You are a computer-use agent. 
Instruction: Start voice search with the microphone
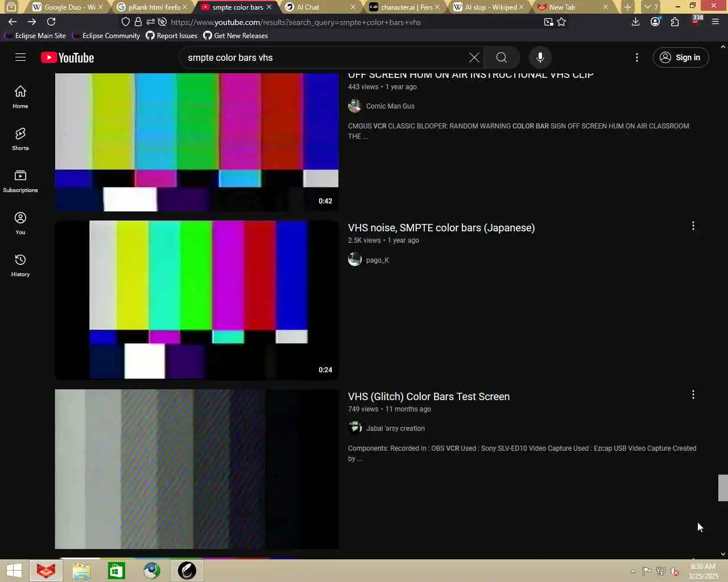[x=540, y=57]
